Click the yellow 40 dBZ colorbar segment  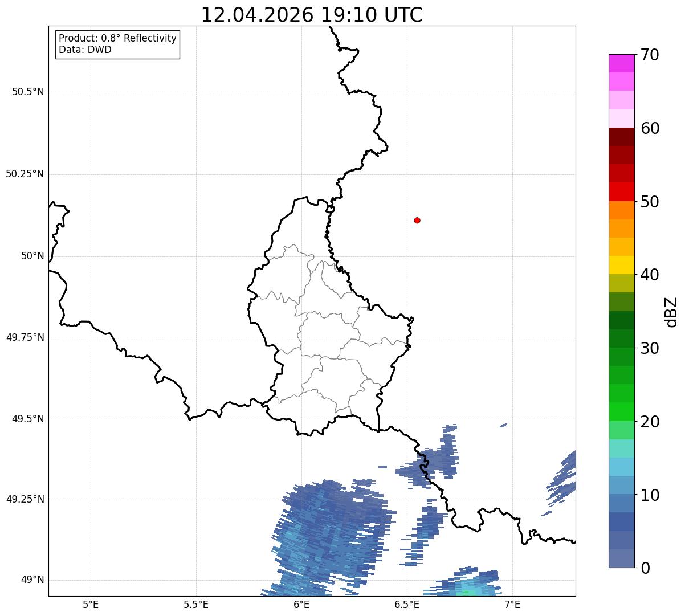click(621, 265)
